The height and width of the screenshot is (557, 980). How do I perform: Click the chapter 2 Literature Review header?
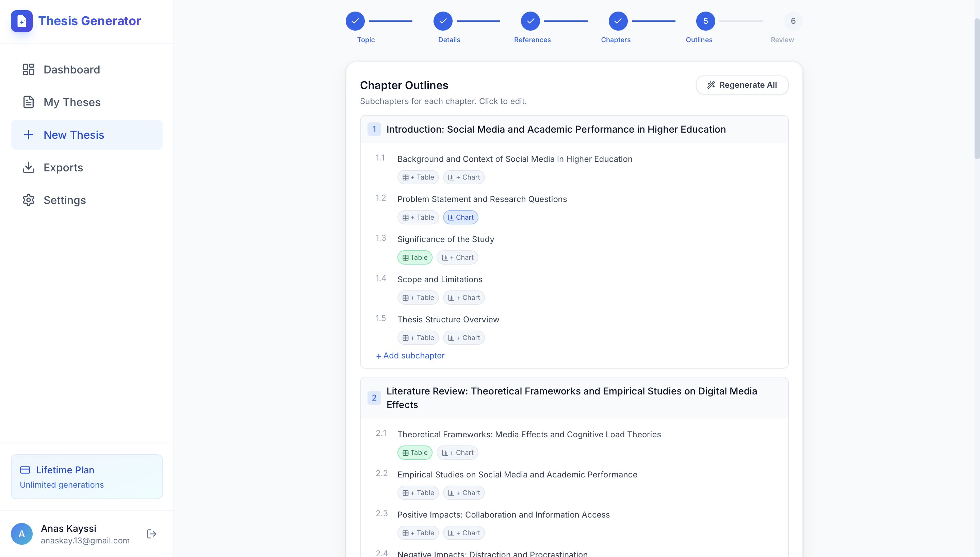point(571,398)
